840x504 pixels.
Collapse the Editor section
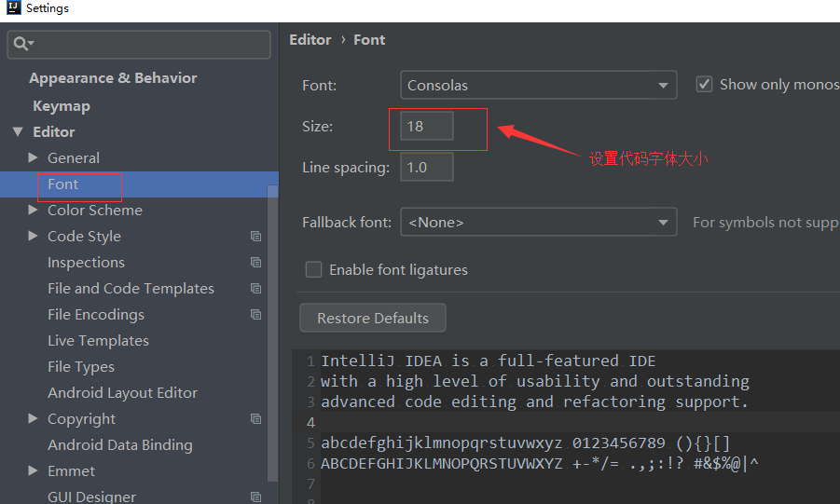[18, 132]
